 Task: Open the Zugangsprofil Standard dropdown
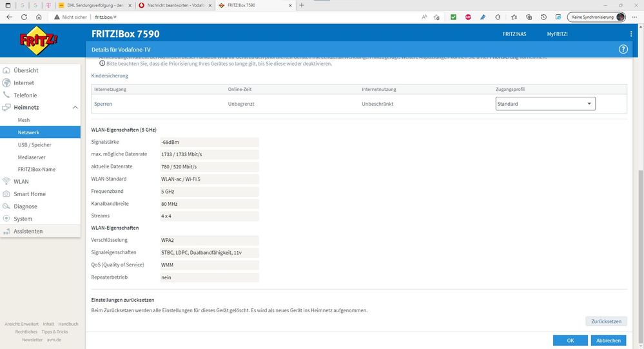[545, 104]
